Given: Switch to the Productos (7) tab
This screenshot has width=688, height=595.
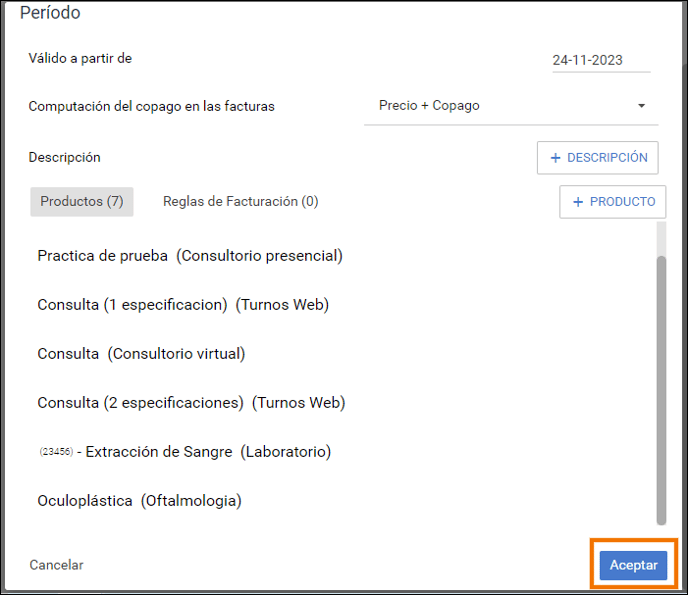Looking at the screenshot, I should (x=82, y=201).
